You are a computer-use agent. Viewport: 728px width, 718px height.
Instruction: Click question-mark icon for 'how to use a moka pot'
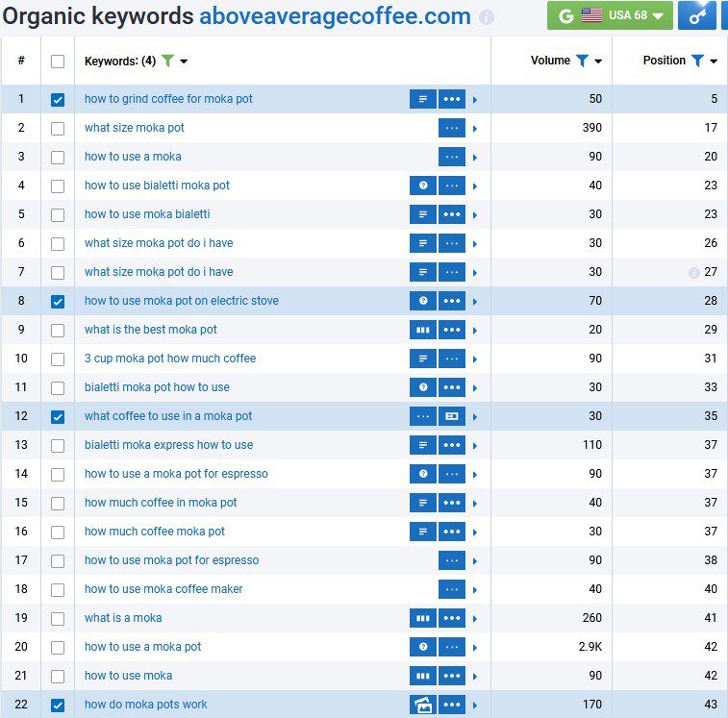coord(423,647)
